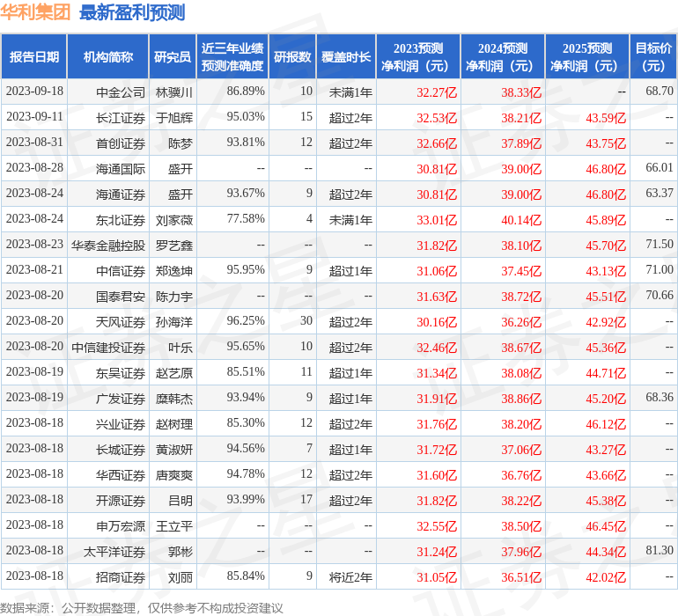The image size is (678, 616).
Task: Select the 2025预测净利润 column header
Action: pos(587,56)
